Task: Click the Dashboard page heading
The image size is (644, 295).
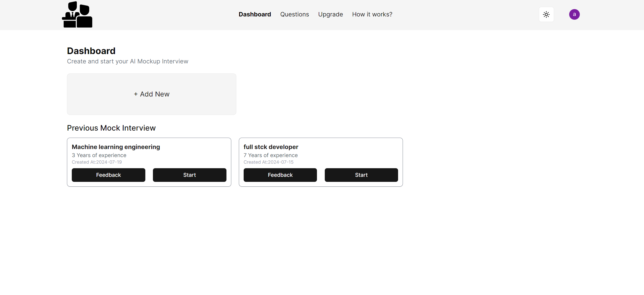Action: pyautogui.click(x=91, y=51)
